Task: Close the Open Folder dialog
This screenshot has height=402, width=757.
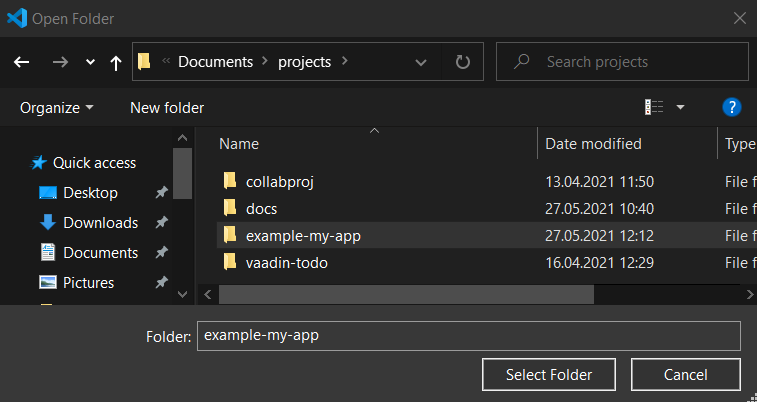Action: coord(740,18)
